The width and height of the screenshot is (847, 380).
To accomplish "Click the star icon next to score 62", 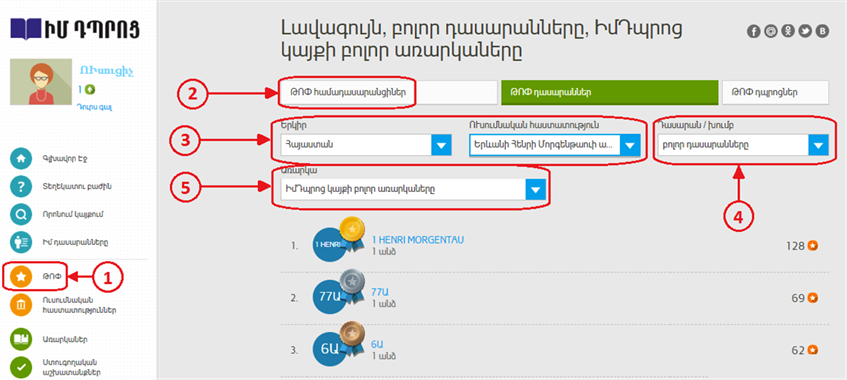I will (813, 350).
